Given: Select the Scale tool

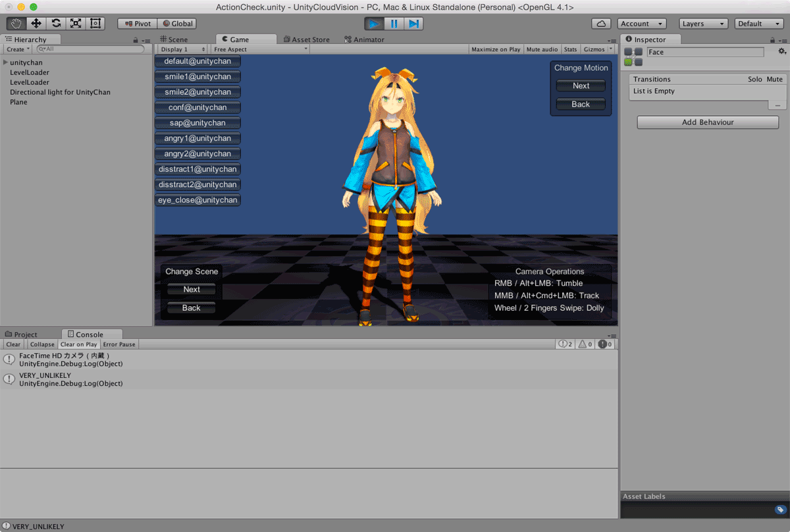Looking at the screenshot, I should pyautogui.click(x=76, y=23).
